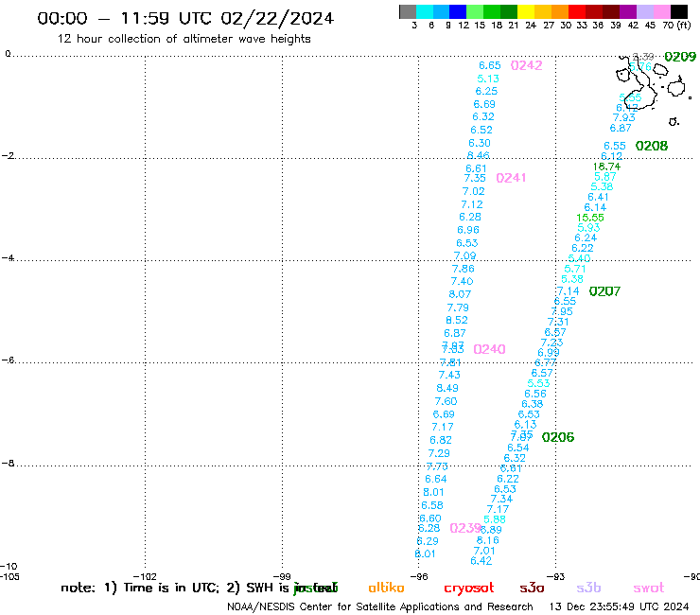Click the pink 70 ft legend swatch
This screenshot has height=615, width=700.
tap(661, 11)
